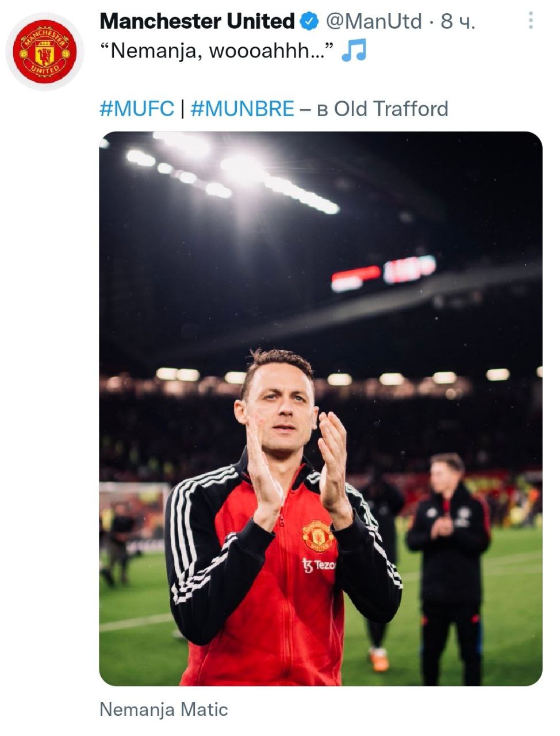This screenshot has height=736, width=560.
Task: Click the blurred stadium scoreboard in photo
Action: [383, 272]
